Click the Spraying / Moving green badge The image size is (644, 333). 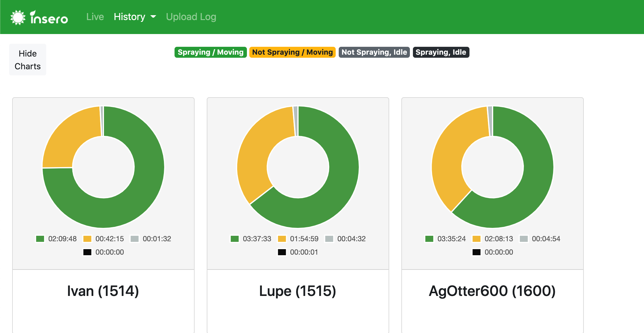(210, 52)
